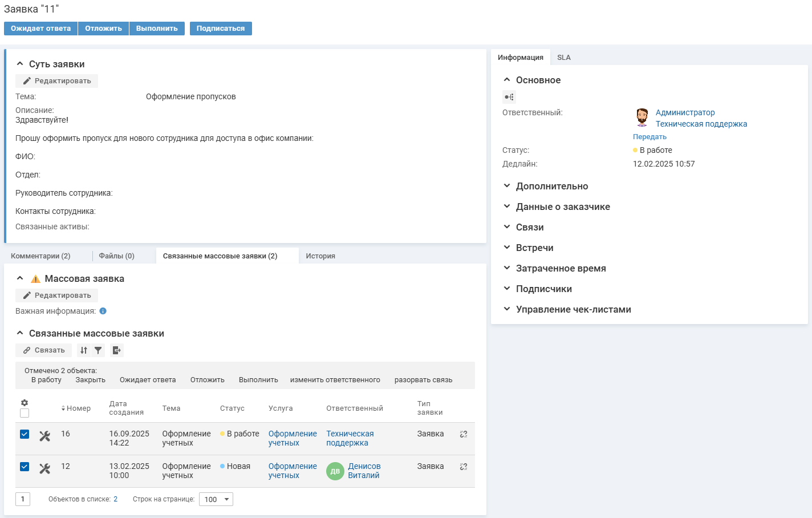Image resolution: width=812 pixels, height=518 pixels.
Task: Click the Передать link under responsible
Action: (649, 137)
